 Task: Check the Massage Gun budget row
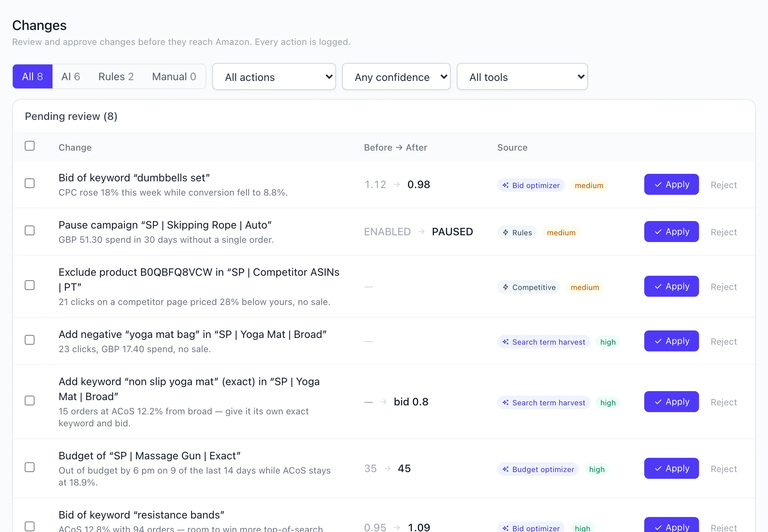pyautogui.click(x=30, y=467)
